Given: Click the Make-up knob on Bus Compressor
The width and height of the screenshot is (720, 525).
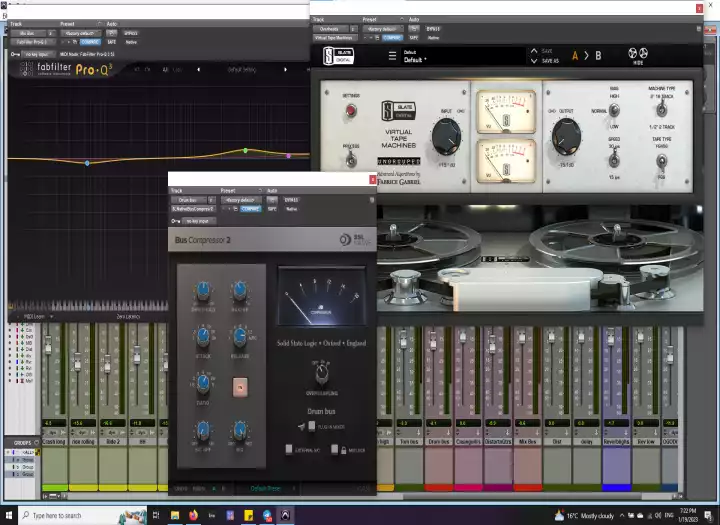Looking at the screenshot, I should [239, 290].
